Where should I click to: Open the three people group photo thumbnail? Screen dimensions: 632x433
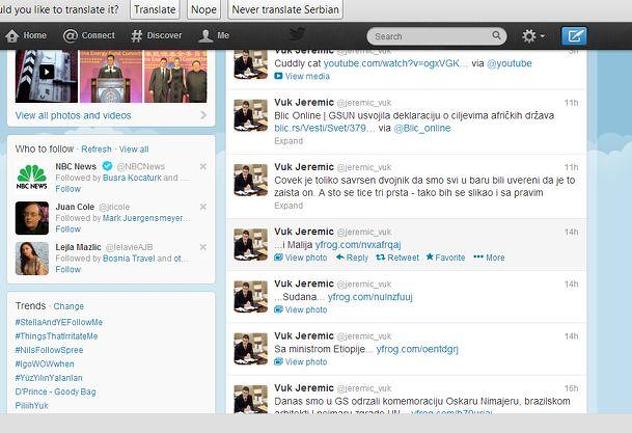[x=176, y=76]
